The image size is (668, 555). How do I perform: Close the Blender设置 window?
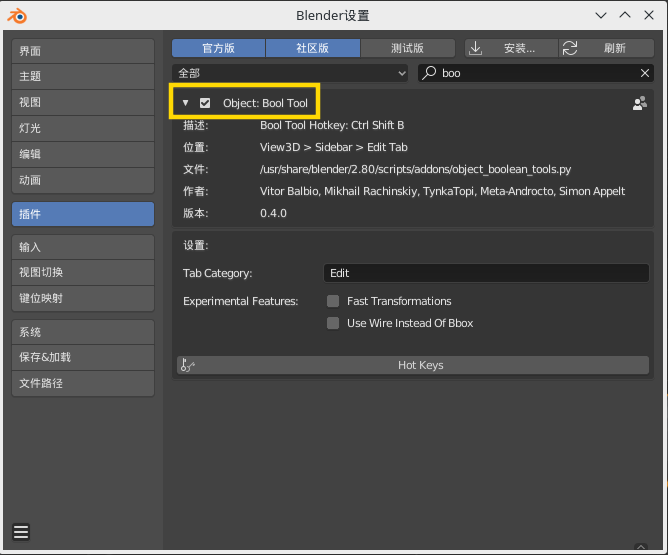pyautogui.click(x=649, y=15)
